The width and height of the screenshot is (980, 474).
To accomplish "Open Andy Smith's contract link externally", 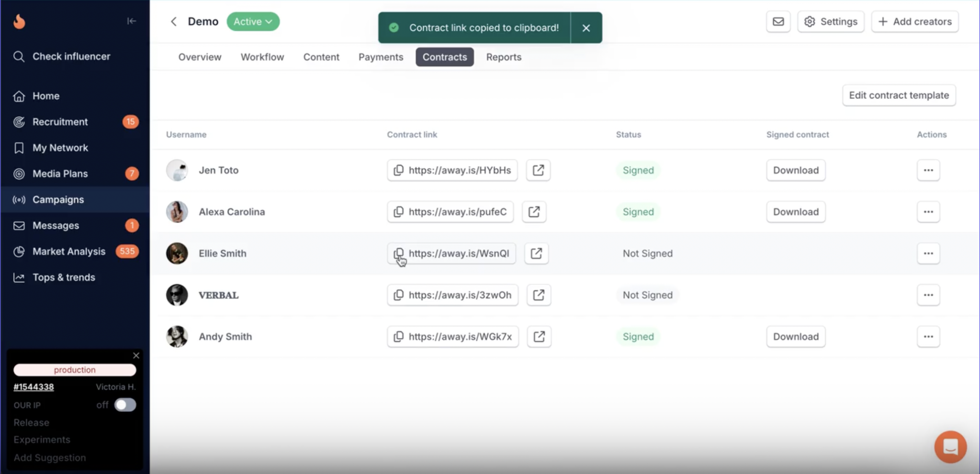I will pos(539,336).
